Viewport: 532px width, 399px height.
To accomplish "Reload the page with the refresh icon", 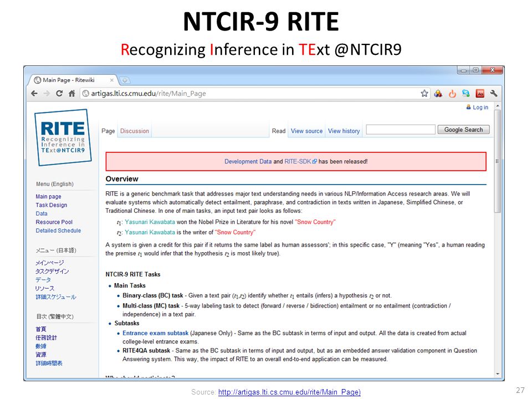I will coord(59,93).
